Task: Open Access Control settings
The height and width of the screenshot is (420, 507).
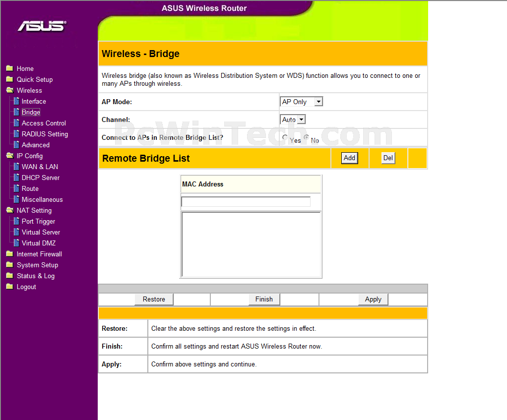Action: 44,123
